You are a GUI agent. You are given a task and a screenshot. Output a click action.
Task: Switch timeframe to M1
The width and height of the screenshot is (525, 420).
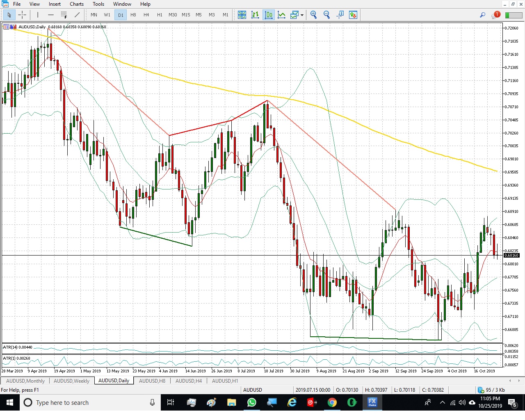(x=226, y=15)
